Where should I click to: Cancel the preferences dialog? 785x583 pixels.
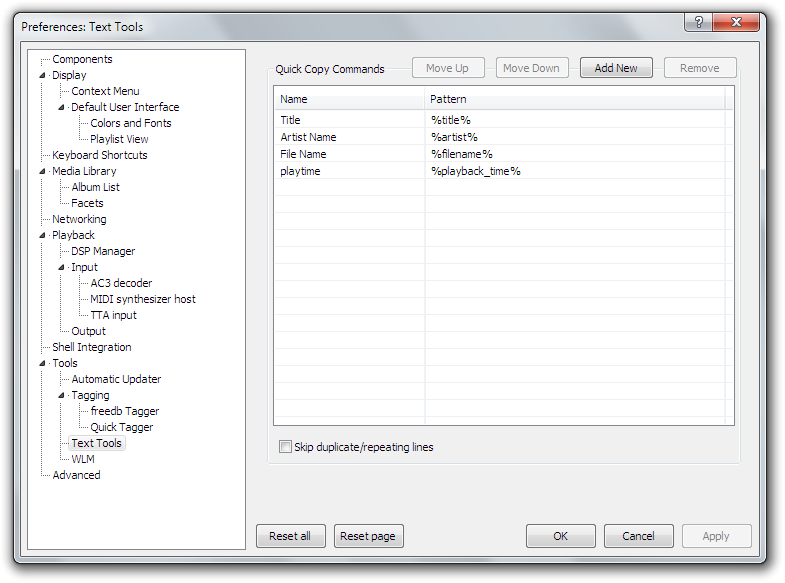click(638, 536)
